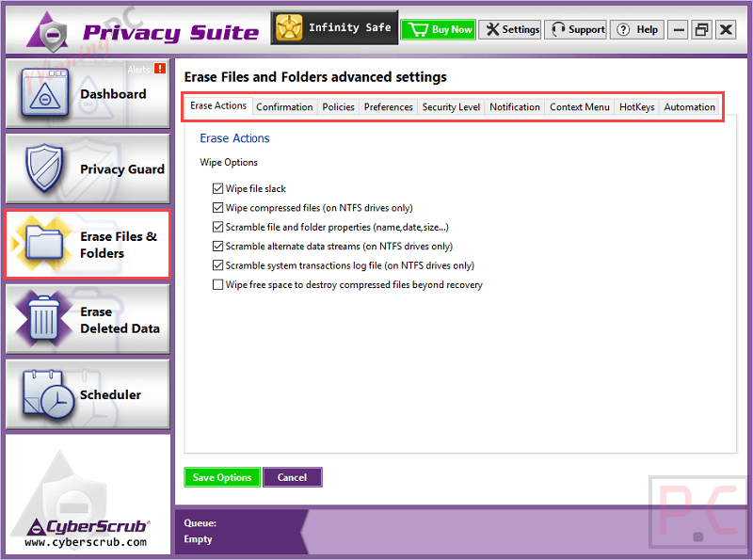Minimize the Privacy Suite window
Screen dimensions: 753x560
pyautogui.click(x=679, y=30)
